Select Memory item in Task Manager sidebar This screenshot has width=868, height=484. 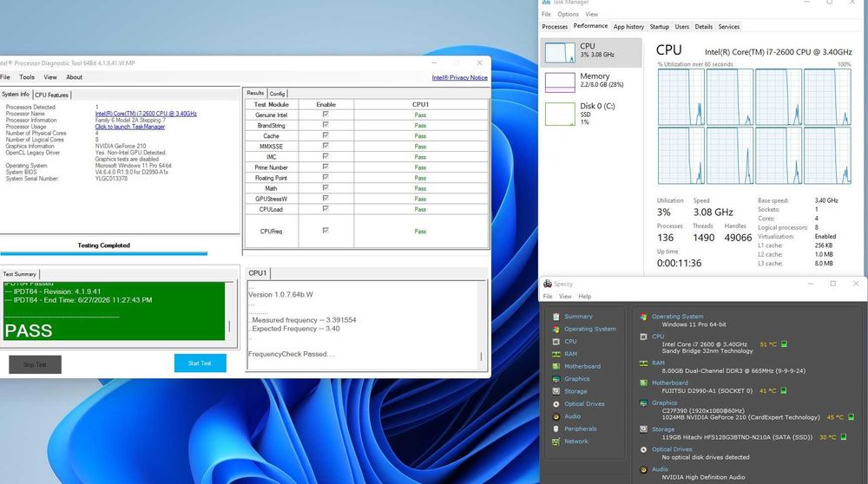coord(591,82)
